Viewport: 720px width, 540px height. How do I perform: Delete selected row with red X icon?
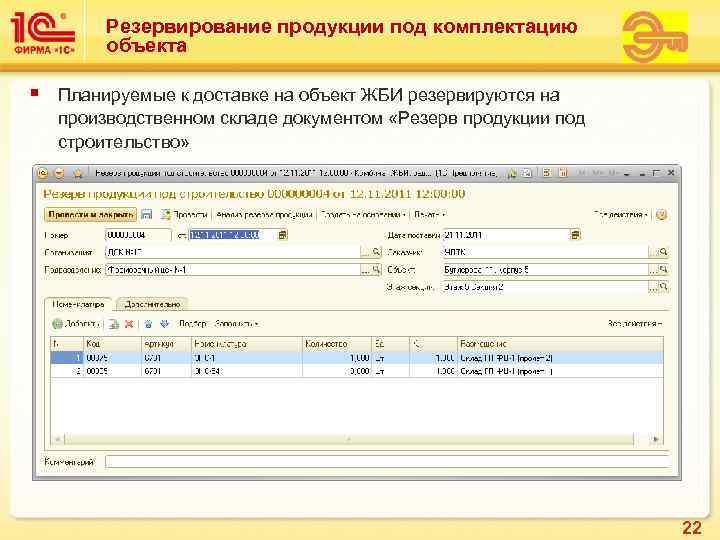(x=129, y=324)
